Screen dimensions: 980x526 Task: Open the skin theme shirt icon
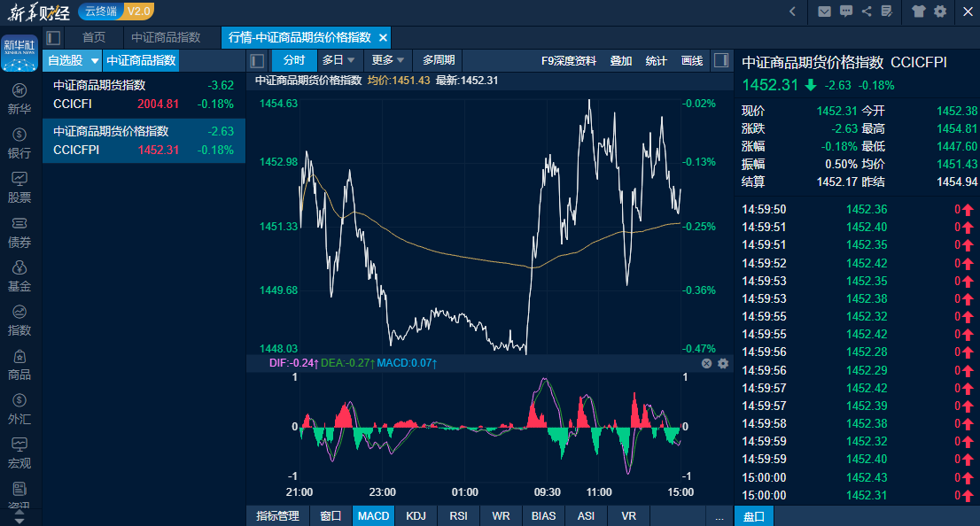pos(918,12)
